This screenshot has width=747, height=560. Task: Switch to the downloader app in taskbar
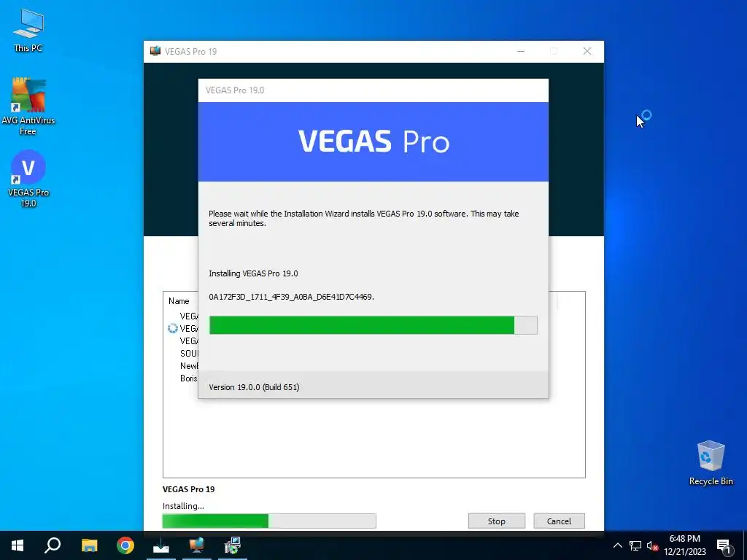pyautogui.click(x=161, y=545)
